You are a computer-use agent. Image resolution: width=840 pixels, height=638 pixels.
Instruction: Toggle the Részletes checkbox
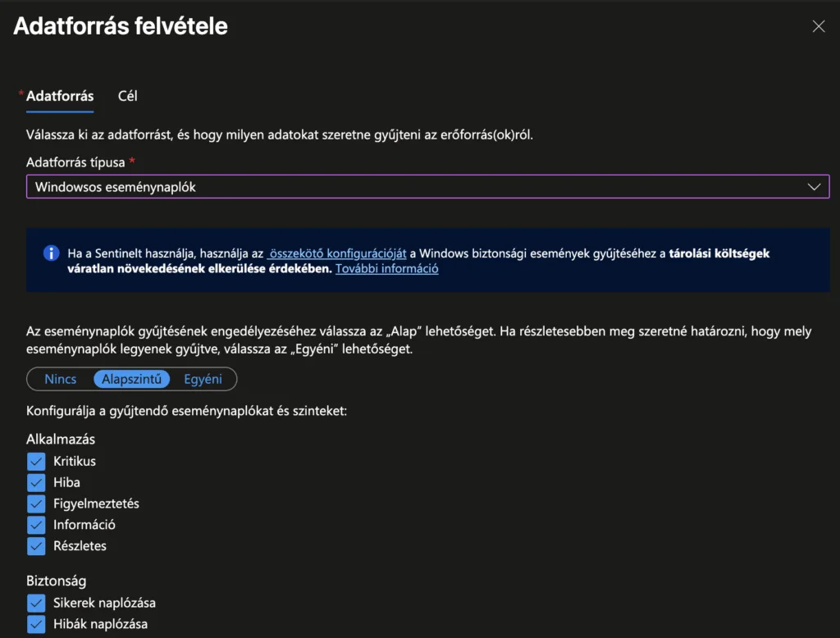click(x=36, y=545)
